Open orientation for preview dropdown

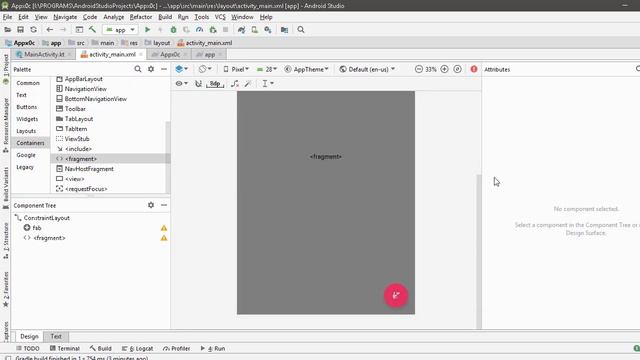point(205,69)
